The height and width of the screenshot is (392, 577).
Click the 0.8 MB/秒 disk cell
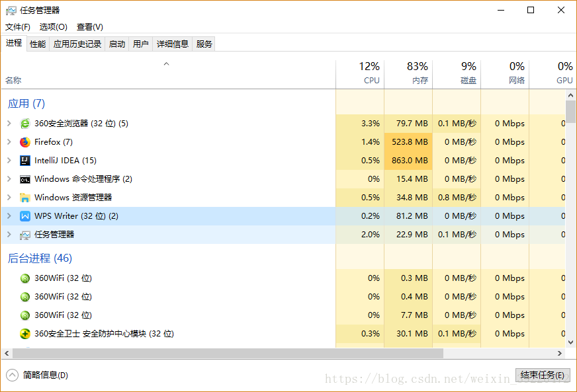pos(457,198)
